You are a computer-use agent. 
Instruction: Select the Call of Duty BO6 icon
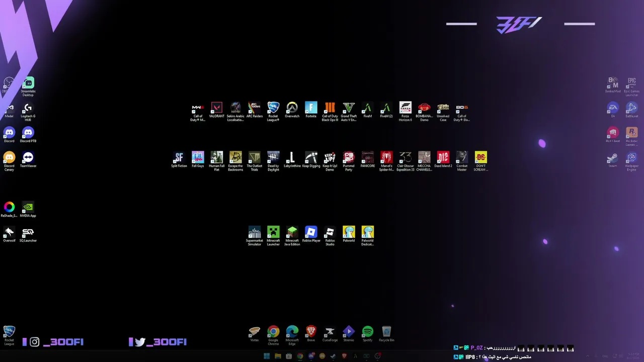[462, 112]
